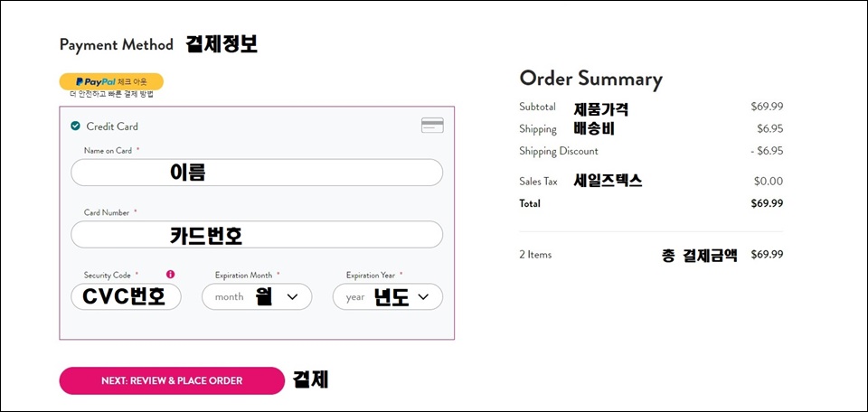868x412 pixels.
Task: Select the Credit Card radio option
Action: (x=75, y=126)
